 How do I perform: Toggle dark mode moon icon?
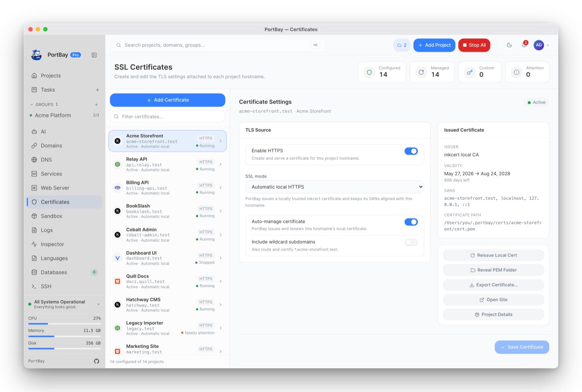point(509,45)
